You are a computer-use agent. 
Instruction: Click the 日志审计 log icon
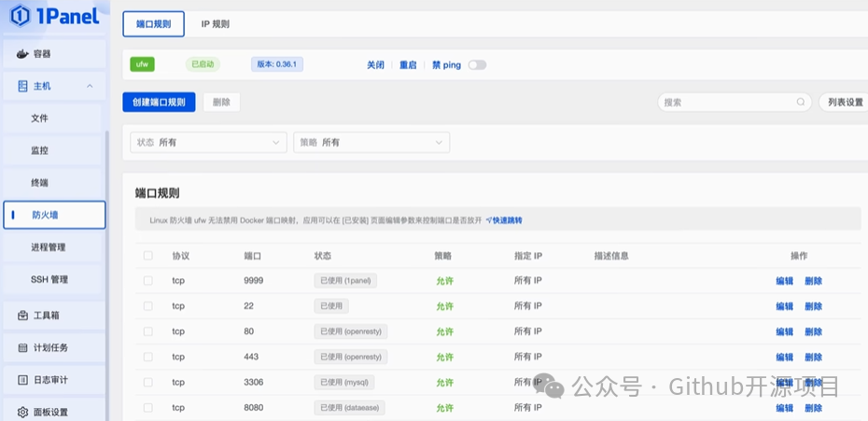(22, 380)
